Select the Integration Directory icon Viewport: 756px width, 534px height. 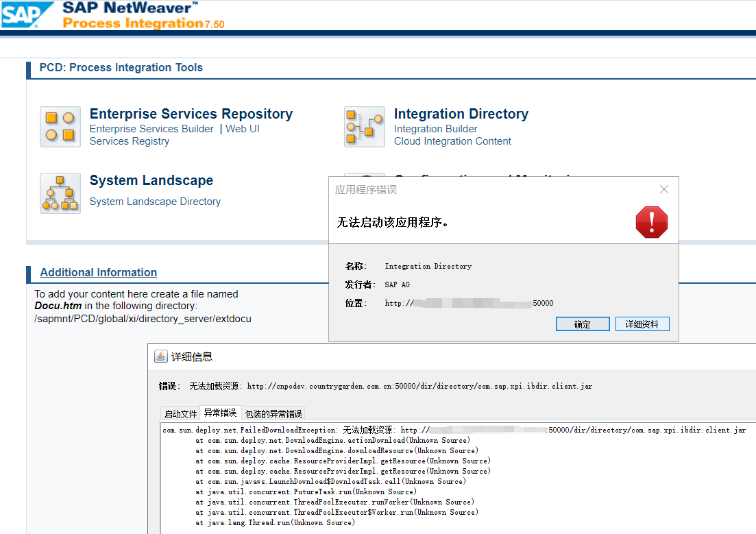pos(364,126)
